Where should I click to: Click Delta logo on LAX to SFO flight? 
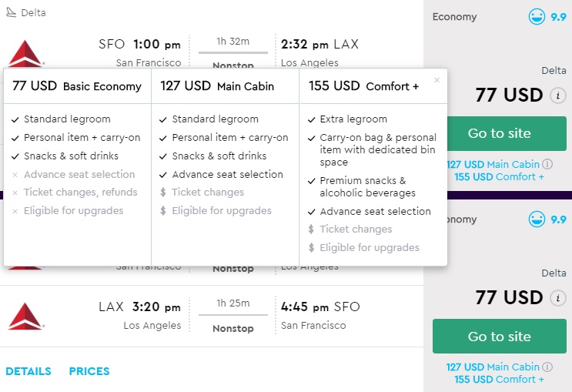[x=26, y=316]
